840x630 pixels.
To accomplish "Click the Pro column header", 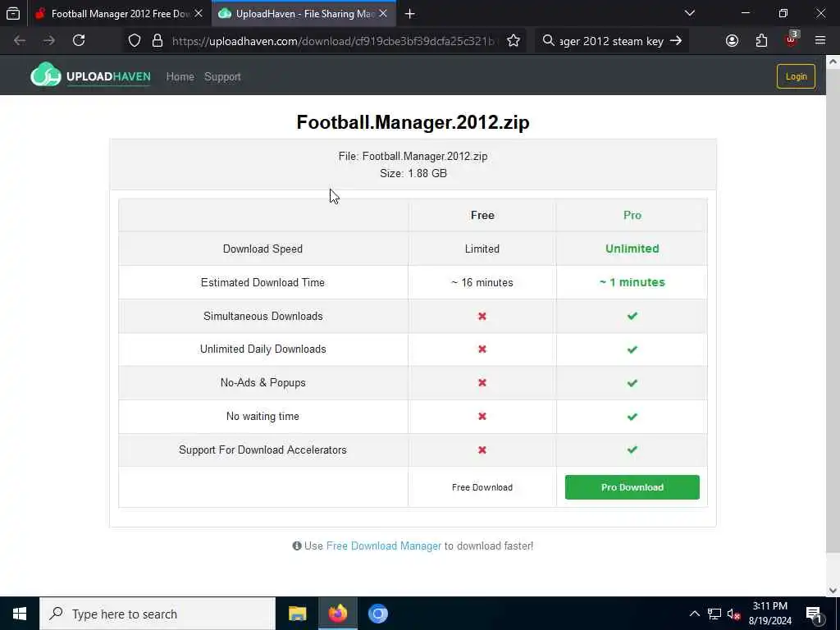I will click(632, 216).
